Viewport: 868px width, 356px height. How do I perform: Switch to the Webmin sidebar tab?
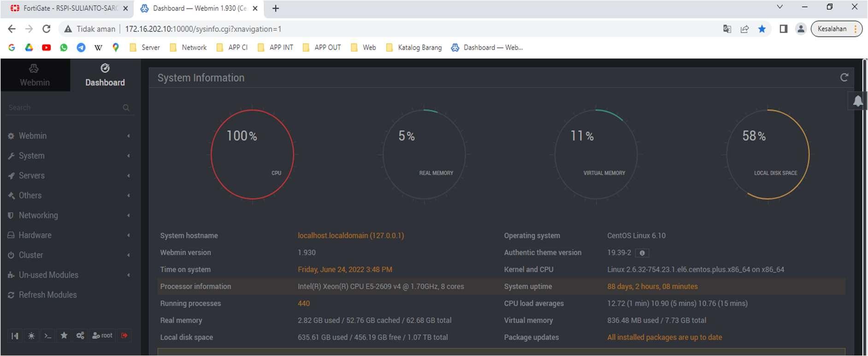tap(35, 75)
